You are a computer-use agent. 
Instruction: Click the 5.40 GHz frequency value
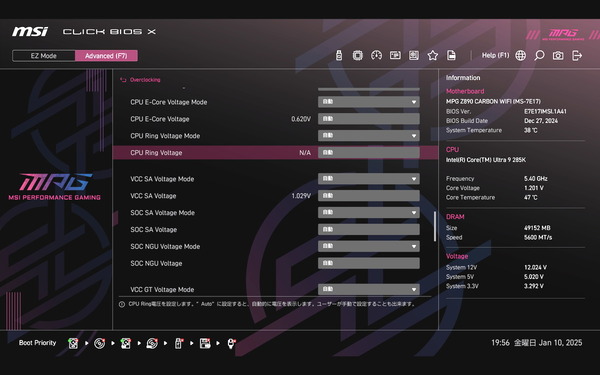[x=535, y=178]
